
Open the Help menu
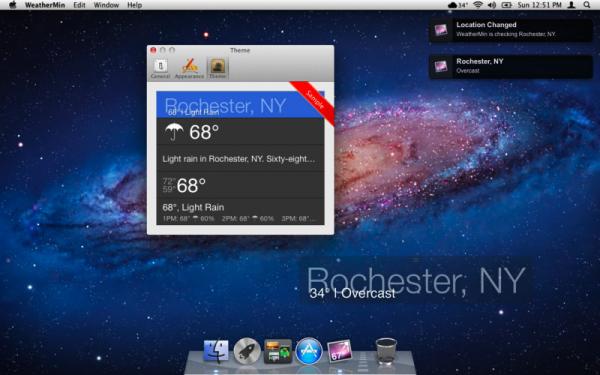(134, 5)
